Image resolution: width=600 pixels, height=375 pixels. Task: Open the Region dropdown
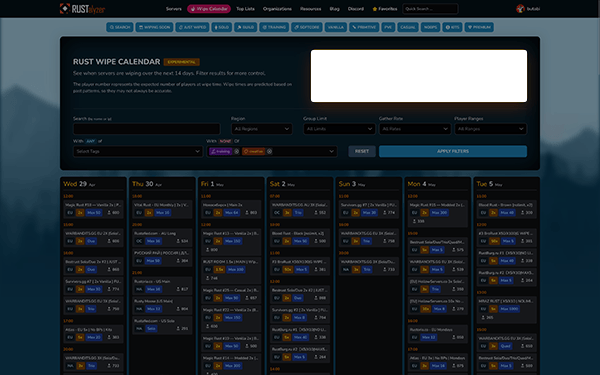point(262,129)
